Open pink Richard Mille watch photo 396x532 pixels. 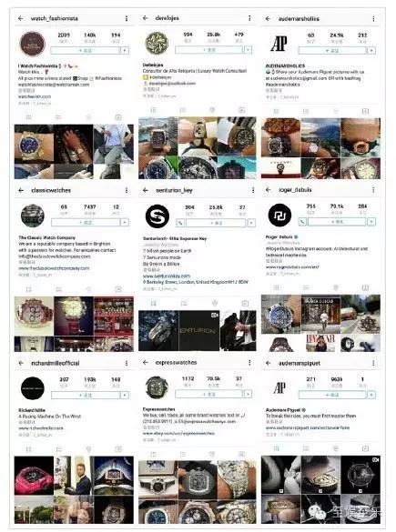pyautogui.click(x=34, y=475)
